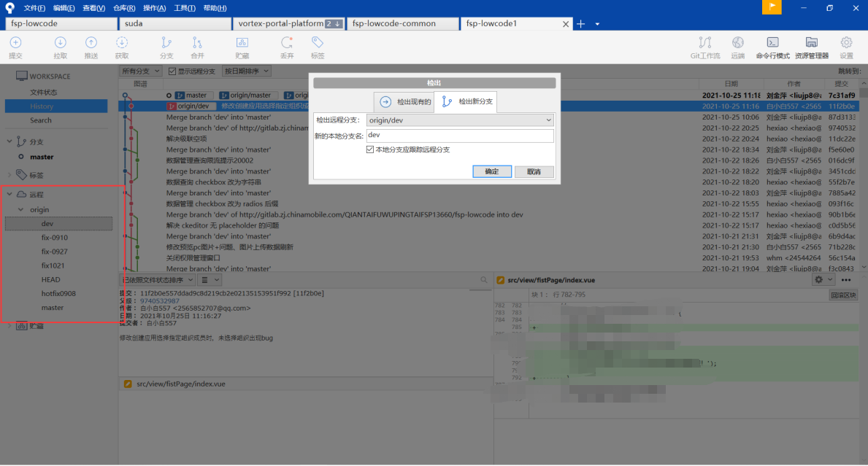The image size is (868, 466).
Task: Click the search magnifier icon in commit details
Action: tap(484, 280)
